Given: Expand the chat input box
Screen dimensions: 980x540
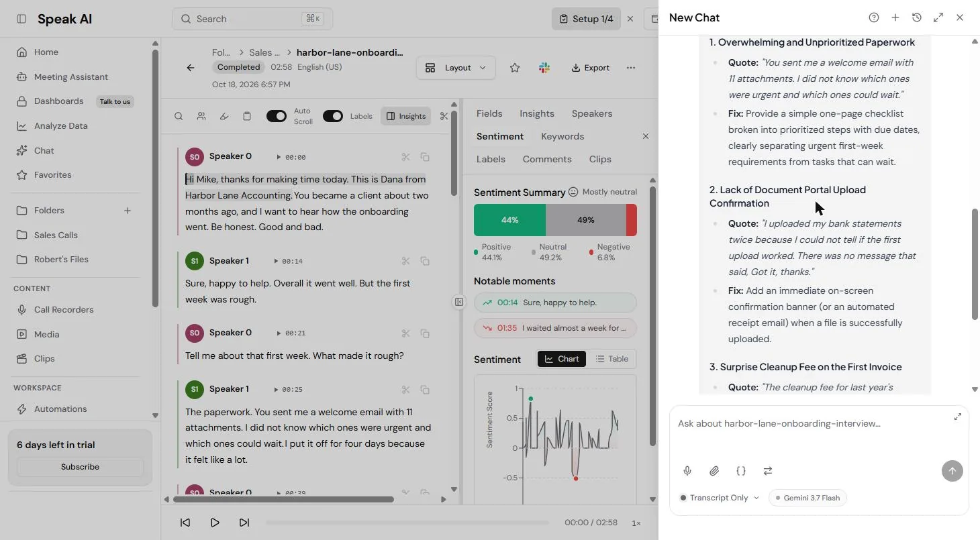Looking at the screenshot, I should click(x=958, y=417).
